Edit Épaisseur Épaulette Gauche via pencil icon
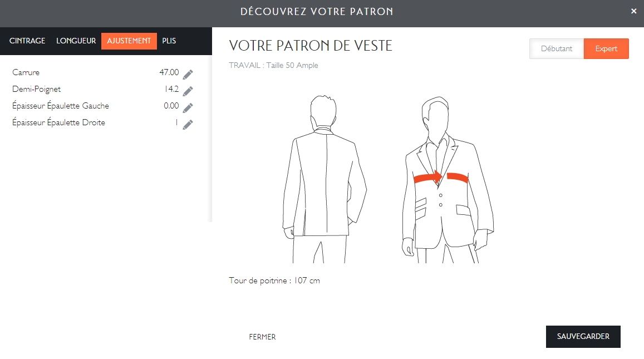This screenshot has height=359, width=644. coord(188,107)
